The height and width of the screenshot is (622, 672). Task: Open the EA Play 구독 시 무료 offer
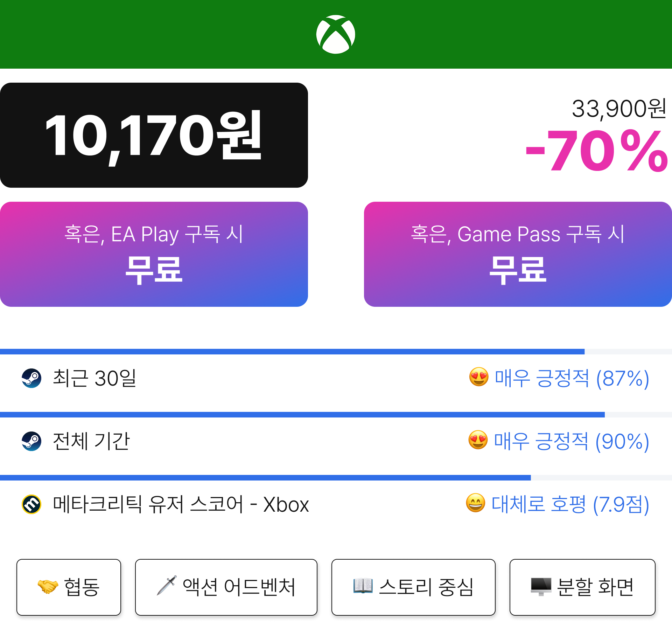[x=154, y=254]
